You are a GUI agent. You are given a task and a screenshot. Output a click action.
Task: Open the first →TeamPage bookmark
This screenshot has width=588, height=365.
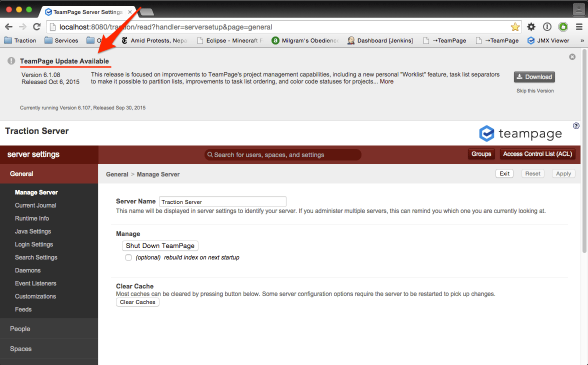point(445,40)
